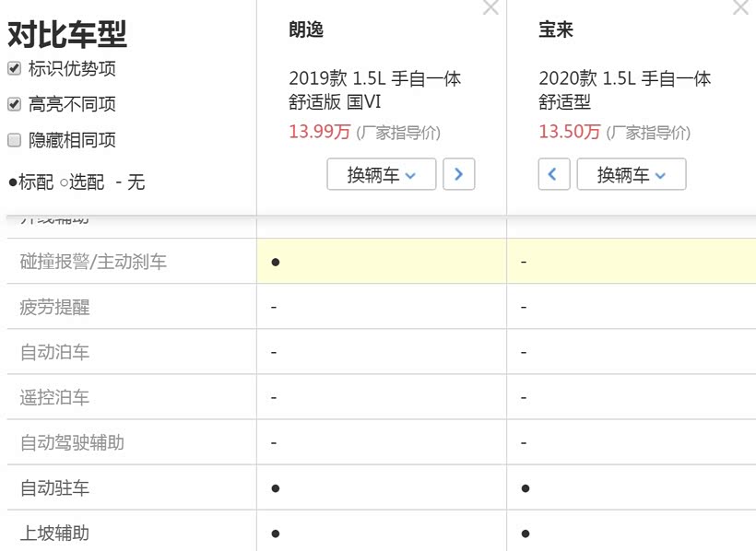Image resolution: width=756 pixels, height=551 pixels.
Task: Remove 宝来 from comparison with X
Action: click(x=740, y=8)
